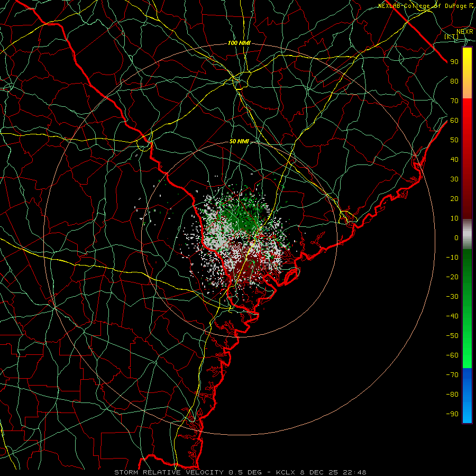476x476 pixels.
Task: Click the "NEXR" label near the top of the legend
Action: pos(465,32)
